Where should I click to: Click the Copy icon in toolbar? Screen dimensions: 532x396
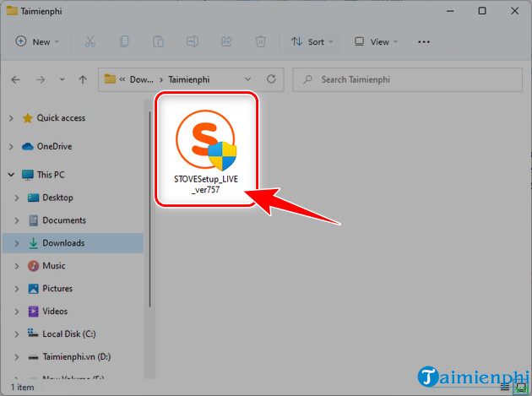point(124,41)
